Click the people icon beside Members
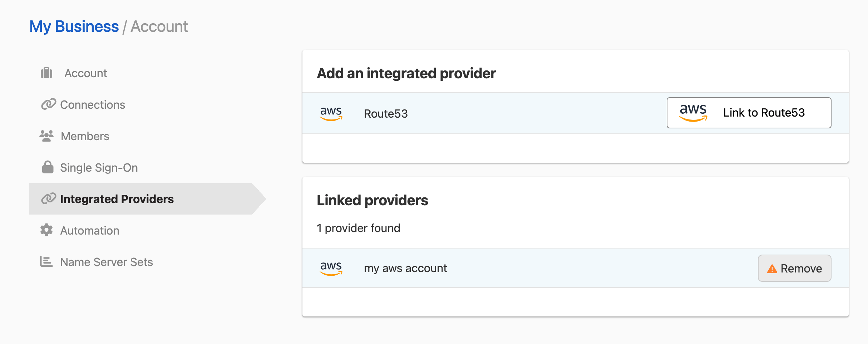The image size is (868, 344). point(46,136)
